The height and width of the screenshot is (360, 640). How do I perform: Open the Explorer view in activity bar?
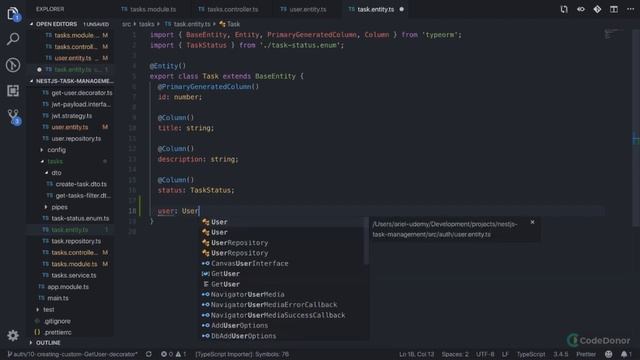(x=13, y=14)
